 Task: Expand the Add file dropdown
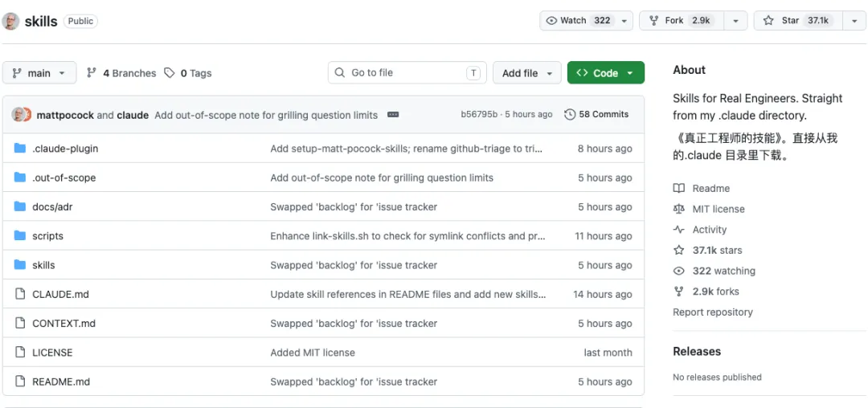[527, 73]
